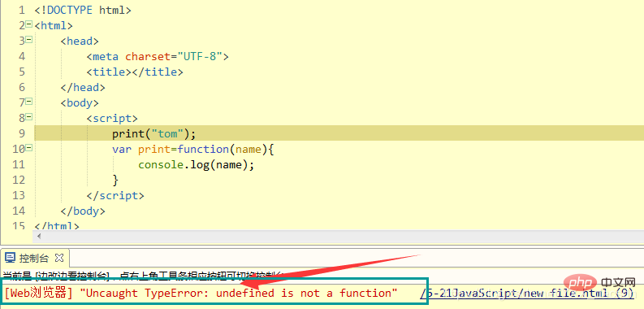Click the empty title tag on line 5
644x309 pixels.
(x=135, y=72)
